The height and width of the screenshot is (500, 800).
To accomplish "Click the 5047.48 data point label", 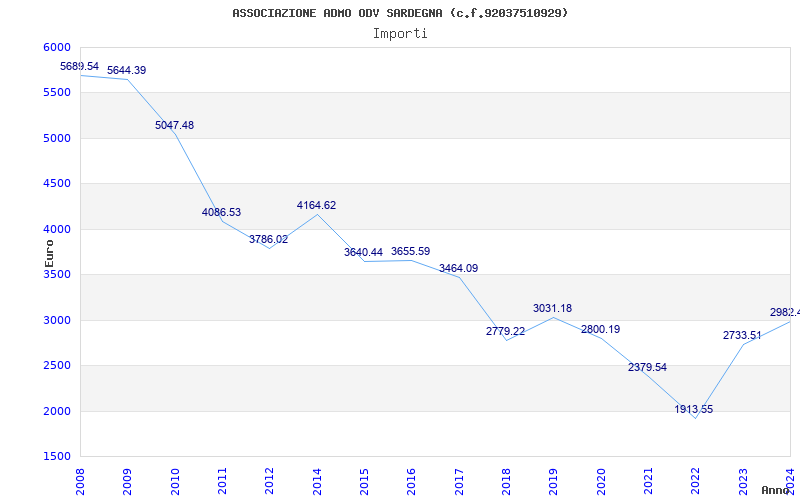I will pyautogui.click(x=174, y=125).
